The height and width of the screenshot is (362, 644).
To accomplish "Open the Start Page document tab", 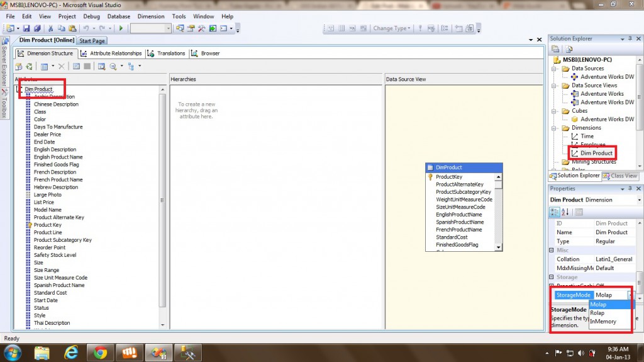I will pyautogui.click(x=92, y=41).
